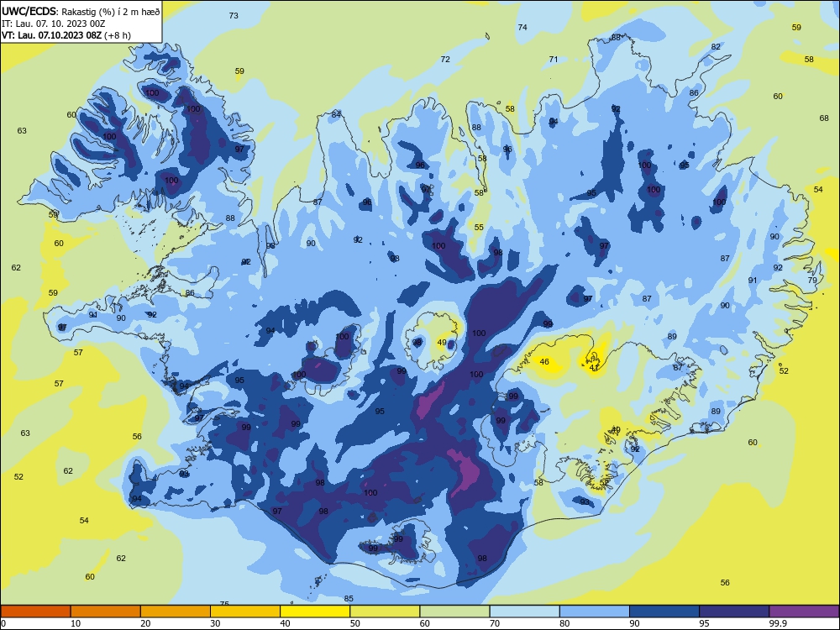Click the legend tick label '99.9'
The image size is (840, 630).
pos(777,623)
